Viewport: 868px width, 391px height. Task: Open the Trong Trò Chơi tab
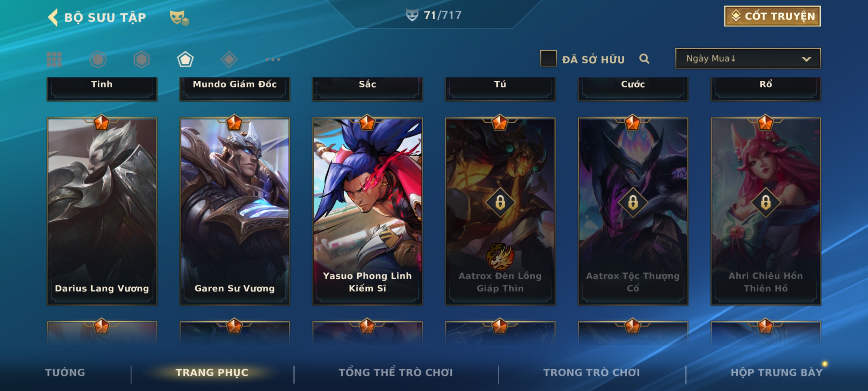592,373
